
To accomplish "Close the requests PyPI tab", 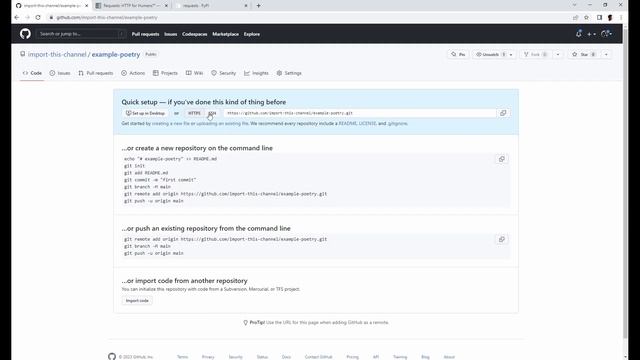I will (x=246, y=6).
